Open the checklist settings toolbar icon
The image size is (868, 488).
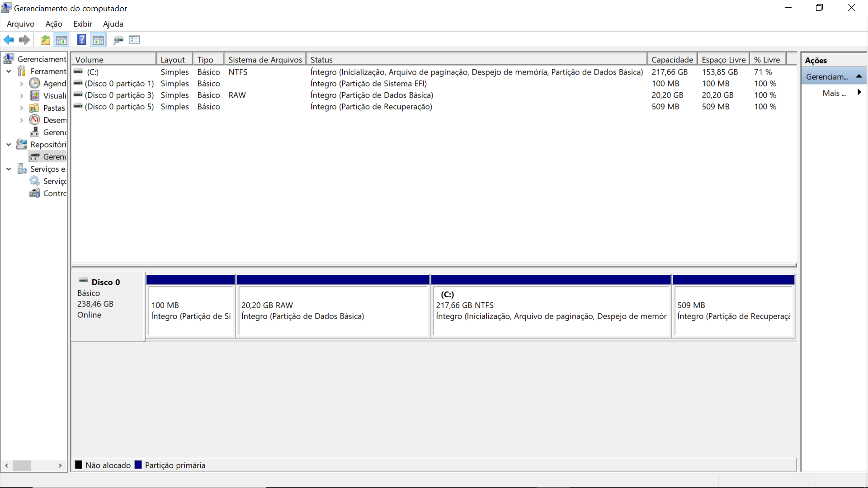pyautogui.click(x=134, y=40)
